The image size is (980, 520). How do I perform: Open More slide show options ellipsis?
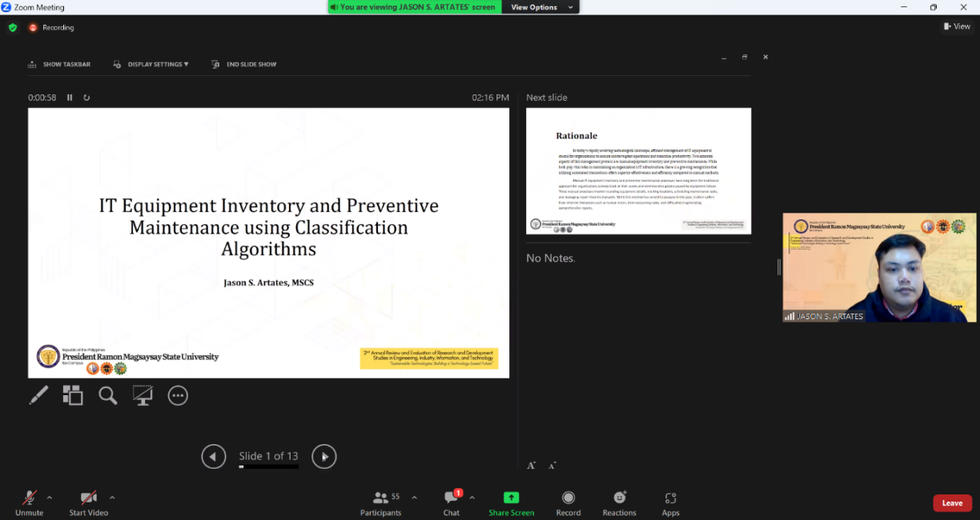click(x=178, y=395)
